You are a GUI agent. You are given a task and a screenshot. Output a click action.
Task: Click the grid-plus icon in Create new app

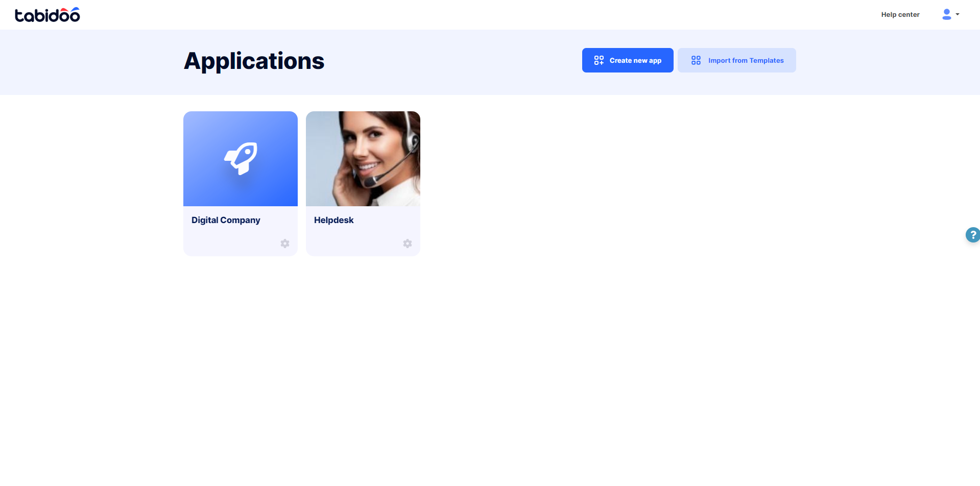tap(599, 60)
